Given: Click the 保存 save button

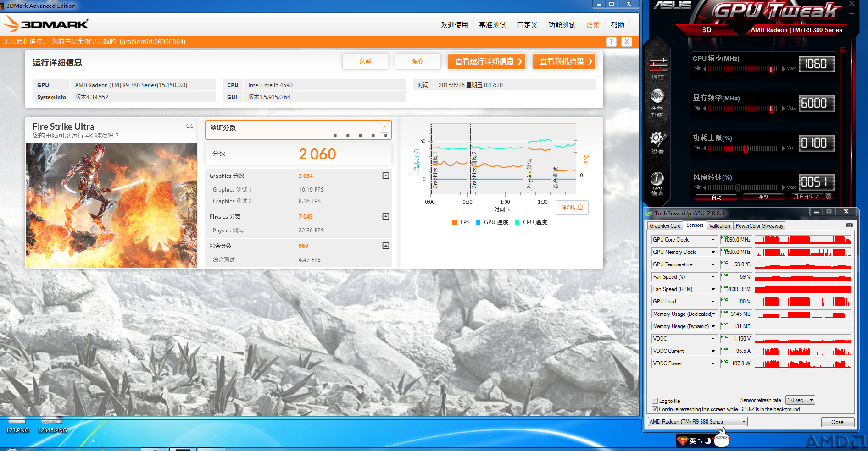Looking at the screenshot, I should (x=418, y=61).
